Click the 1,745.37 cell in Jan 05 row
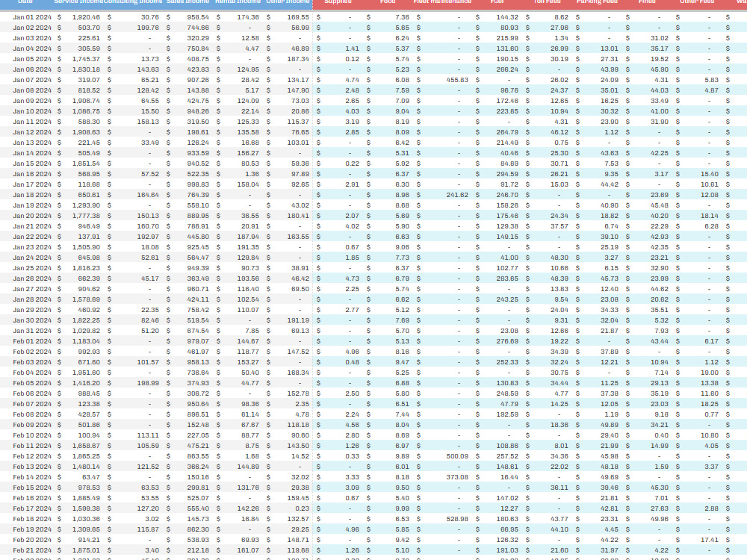 click(86, 59)
